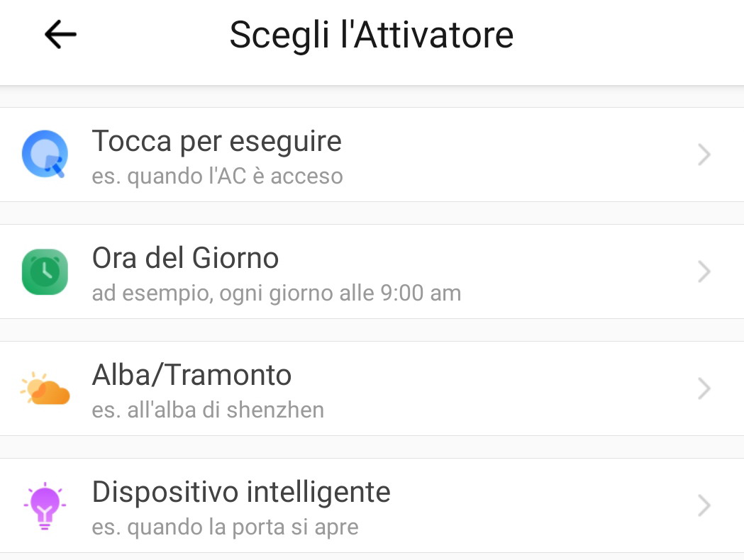Select the Tocca per eseguire label
Screen dimensions: 744x560
tap(216, 141)
